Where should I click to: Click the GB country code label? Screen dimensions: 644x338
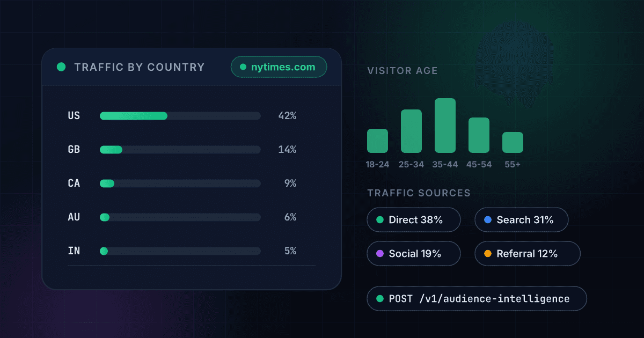(74, 150)
